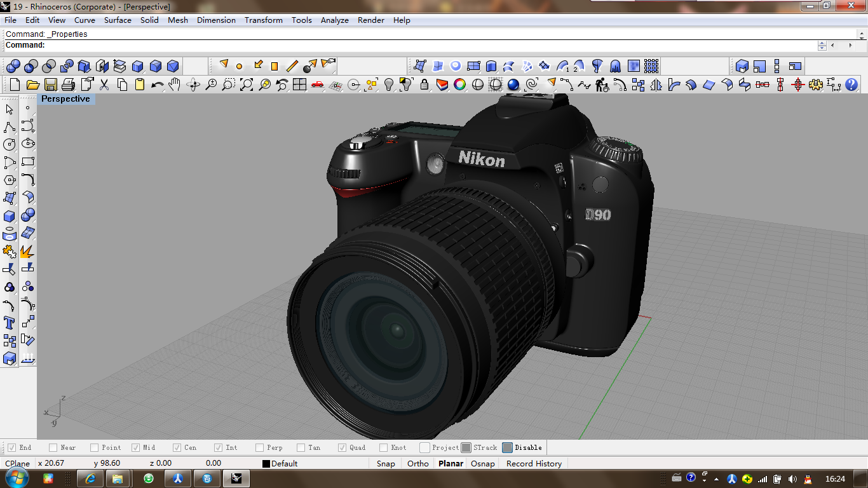Click the padlock Lock Objects icon

pyautogui.click(x=424, y=85)
